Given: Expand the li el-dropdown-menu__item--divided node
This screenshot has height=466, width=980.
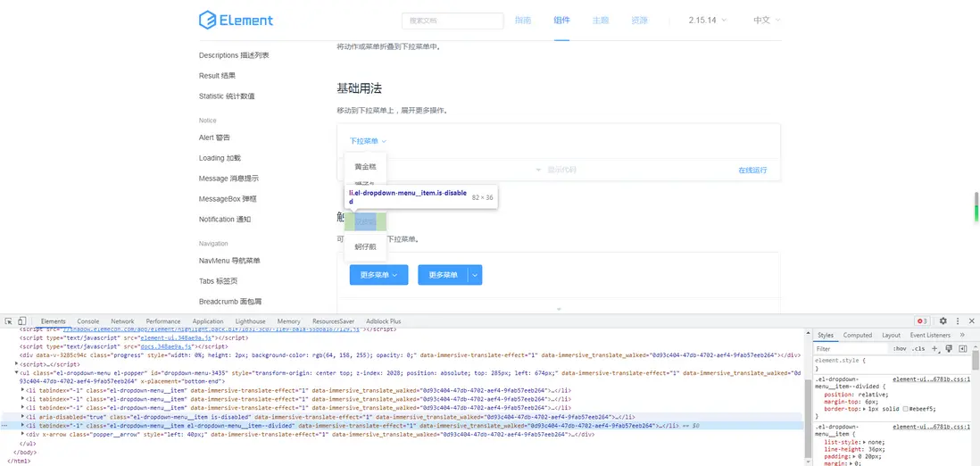Looking at the screenshot, I should (23, 425).
